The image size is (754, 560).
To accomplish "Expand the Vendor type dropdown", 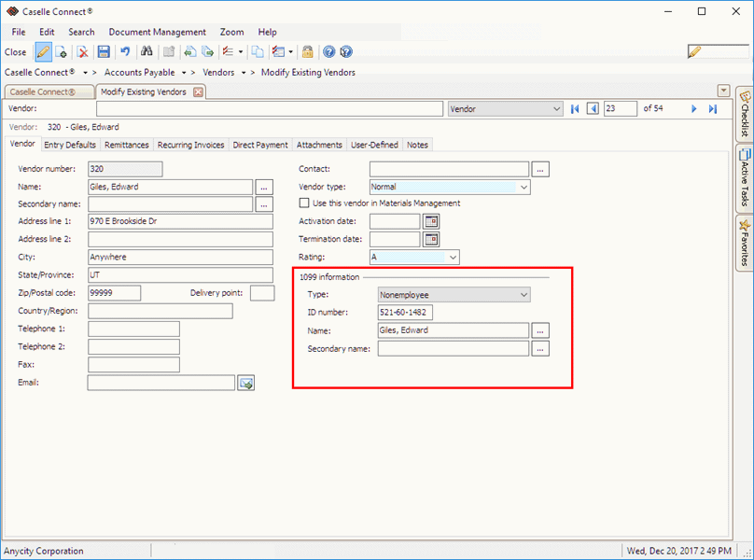I will coord(524,188).
